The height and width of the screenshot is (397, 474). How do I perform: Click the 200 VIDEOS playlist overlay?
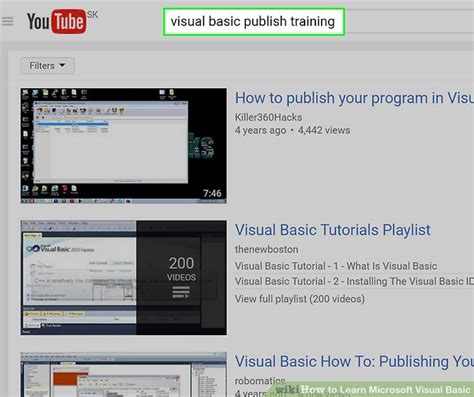[181, 277]
